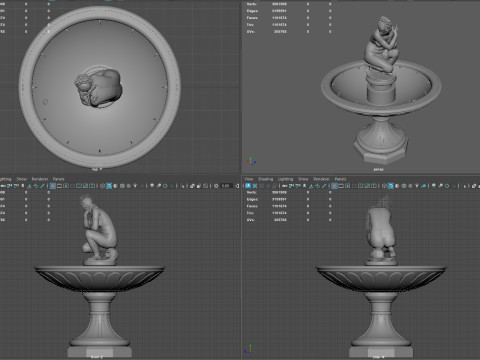480x360 pixels.
Task: Click the exposure value field in front view
Action: 226,186
